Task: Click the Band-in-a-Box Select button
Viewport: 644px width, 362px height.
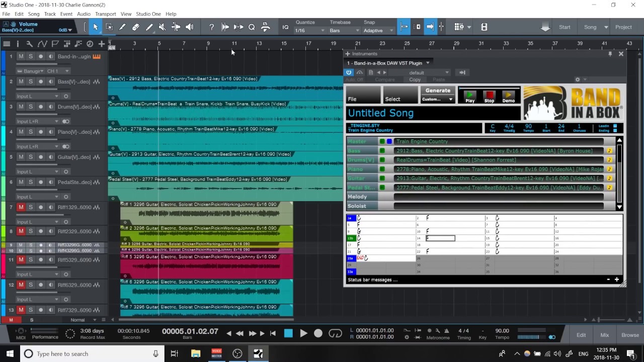Action: tap(400, 95)
